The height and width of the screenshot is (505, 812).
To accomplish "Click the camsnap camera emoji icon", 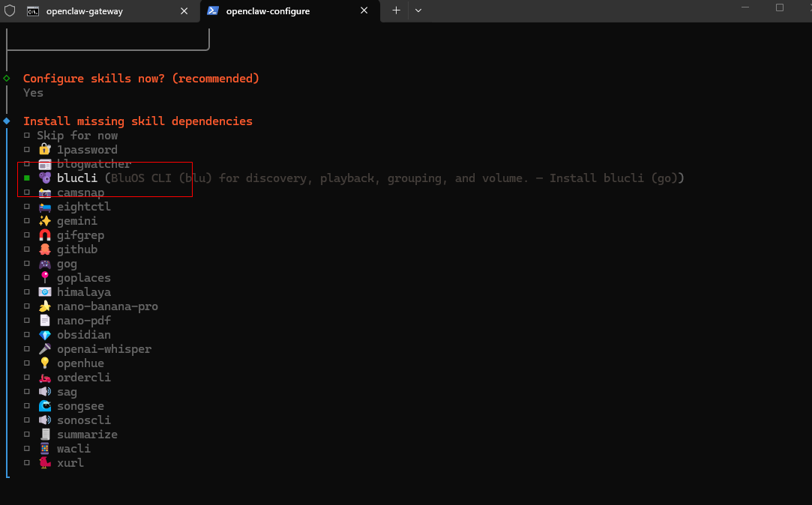I will coord(45,193).
